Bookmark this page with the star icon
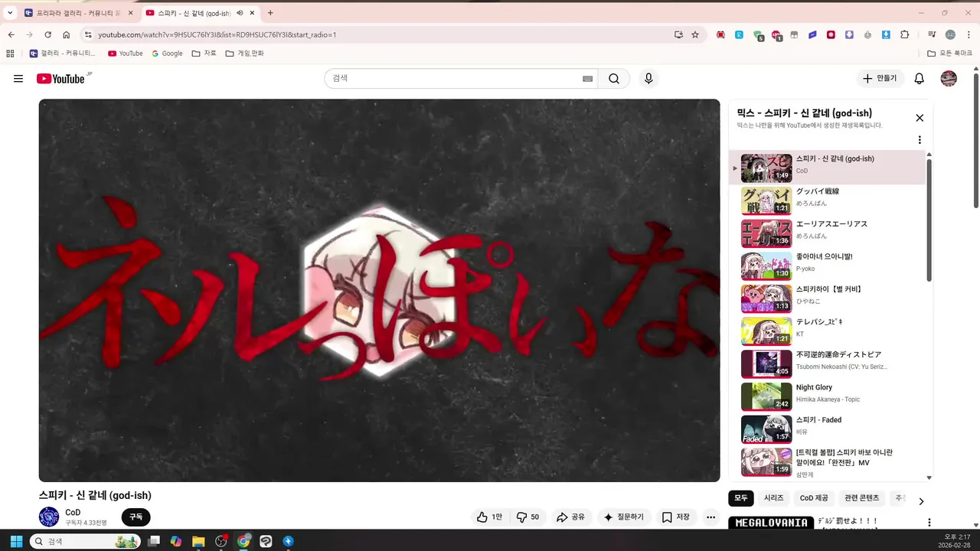 click(695, 34)
